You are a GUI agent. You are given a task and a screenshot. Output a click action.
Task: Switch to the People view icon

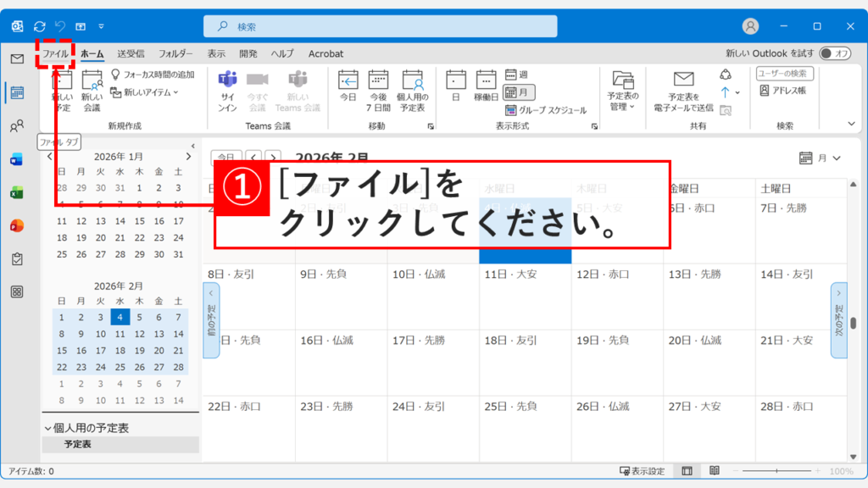coord(14,125)
